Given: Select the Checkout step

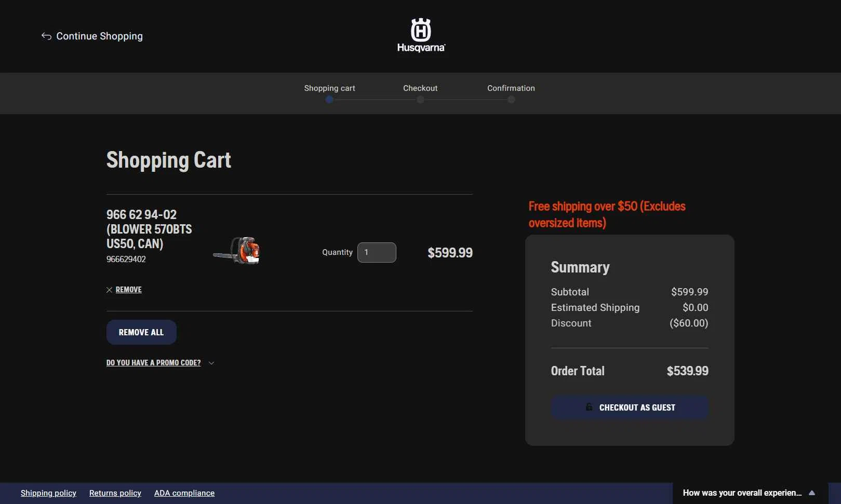Looking at the screenshot, I should [x=420, y=93].
